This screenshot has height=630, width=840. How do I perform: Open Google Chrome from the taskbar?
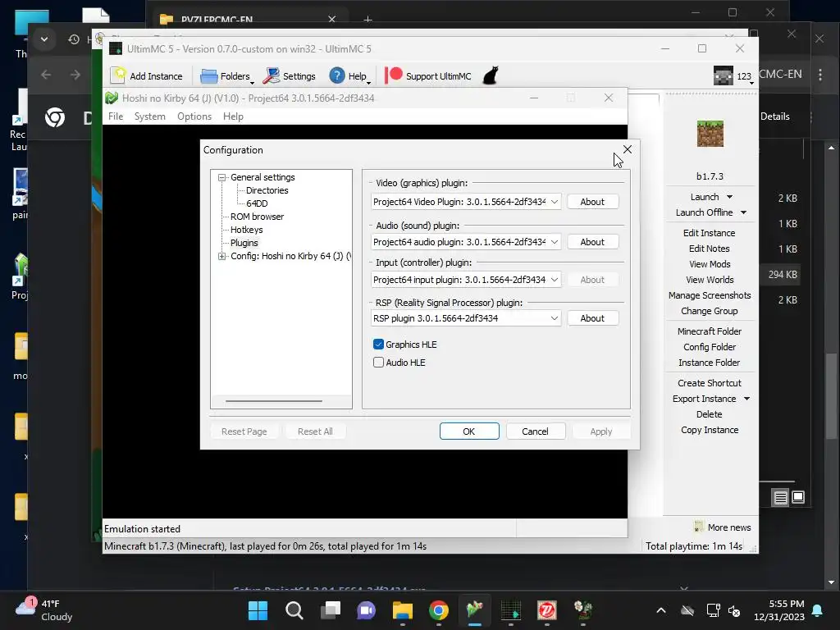(439, 610)
